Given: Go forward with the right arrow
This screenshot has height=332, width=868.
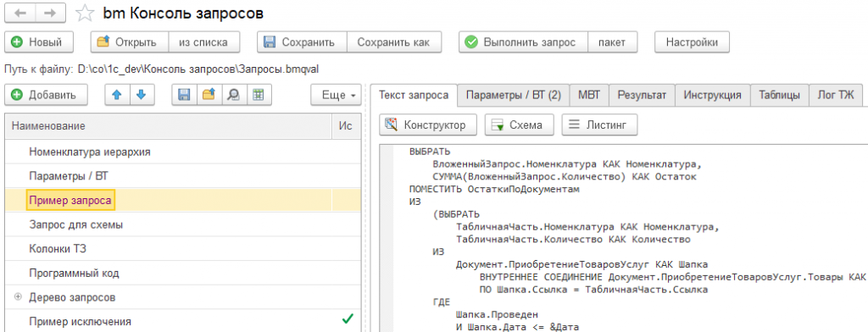Looking at the screenshot, I should pyautogui.click(x=50, y=14).
